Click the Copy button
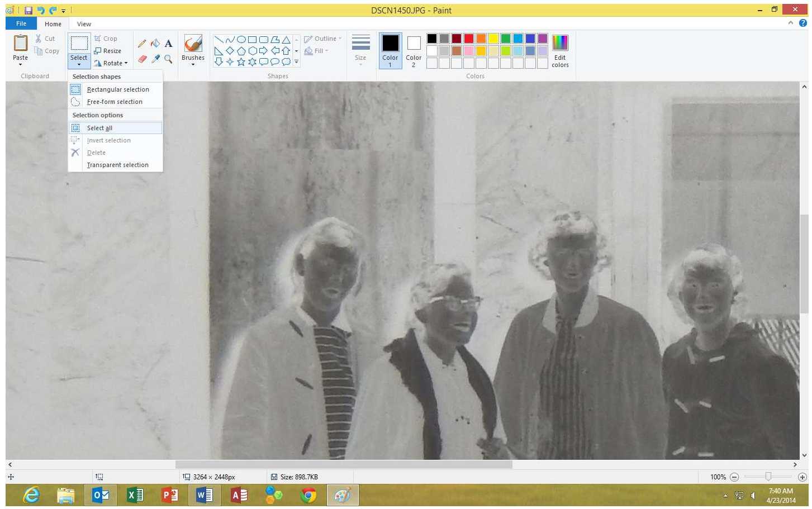This screenshot has width=812, height=509. click(47, 51)
